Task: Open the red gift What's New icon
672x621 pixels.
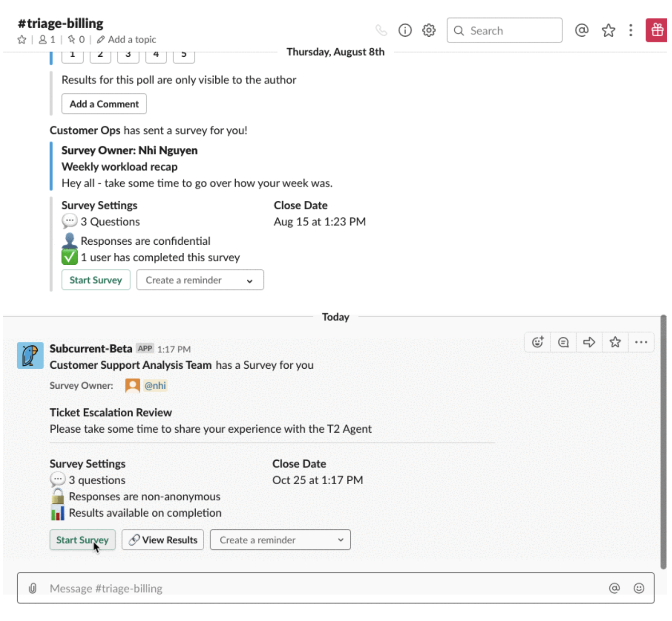Action: 657,31
